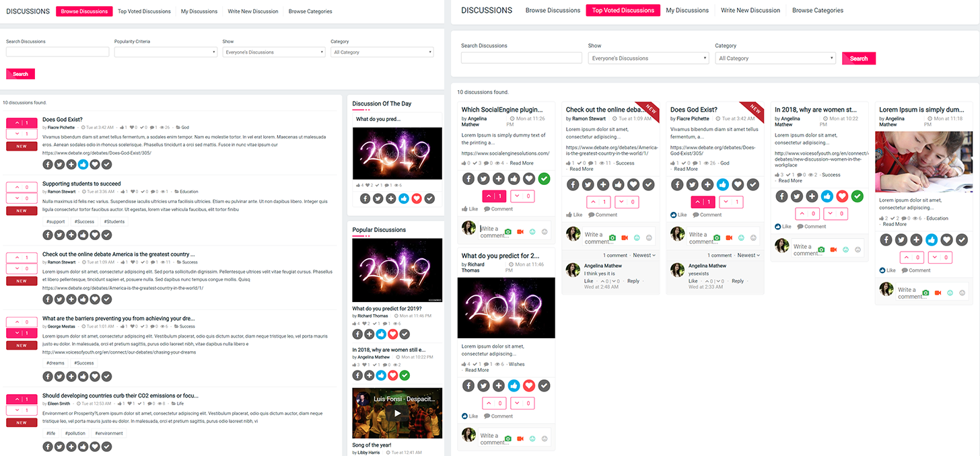Click camera icon in 'Which SocialEngine plugin' comment box
This screenshot has height=456, width=980.
pyautogui.click(x=508, y=232)
